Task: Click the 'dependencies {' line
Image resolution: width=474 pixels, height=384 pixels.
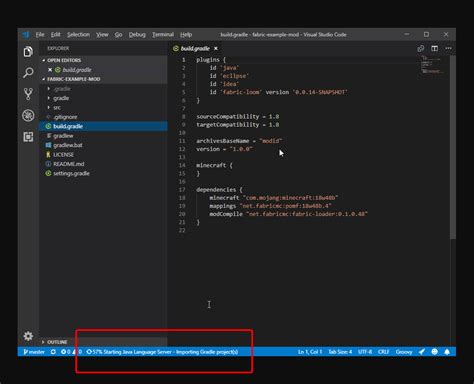Action: (x=219, y=190)
